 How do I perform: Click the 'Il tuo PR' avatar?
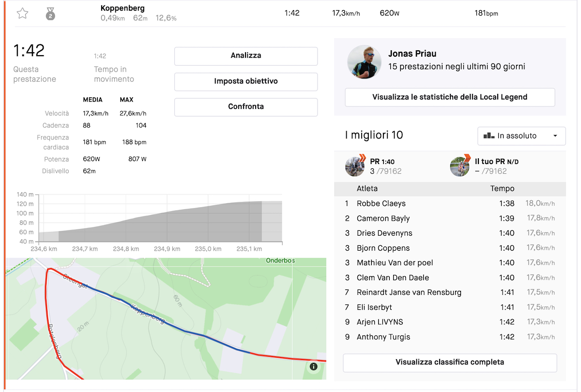pos(459,166)
